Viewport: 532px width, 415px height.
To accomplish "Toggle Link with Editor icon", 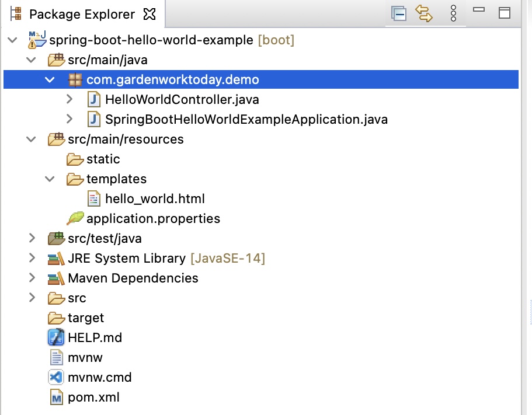I will 424,14.
